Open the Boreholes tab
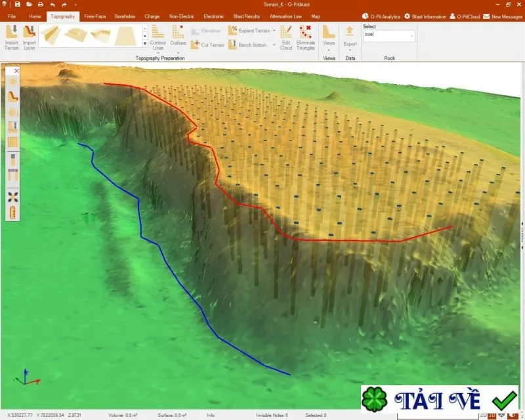The image size is (525, 420). (125, 16)
